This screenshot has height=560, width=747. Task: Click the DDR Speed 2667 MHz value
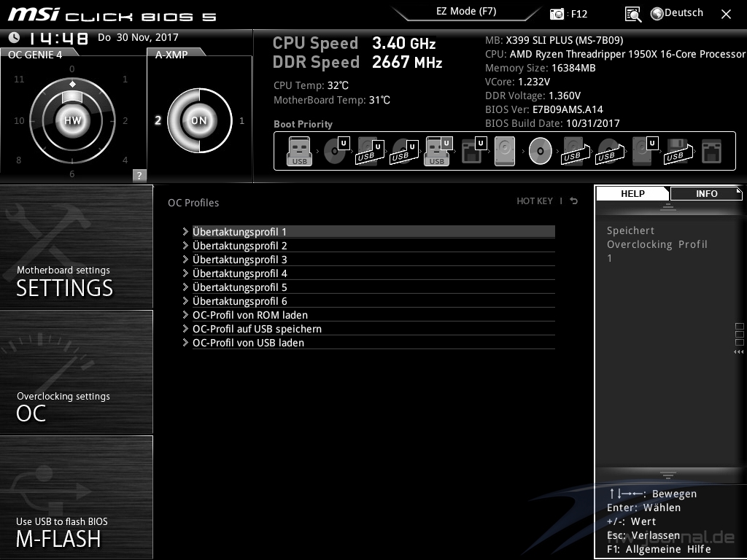click(407, 62)
